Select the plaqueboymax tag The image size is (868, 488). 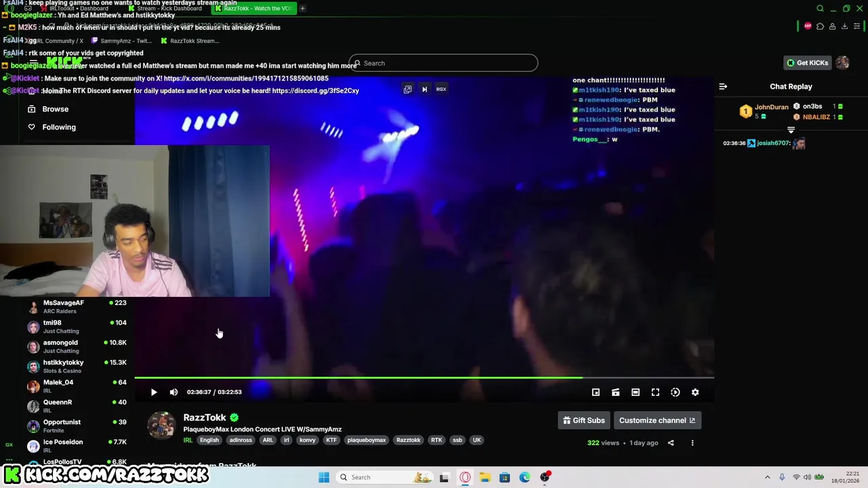tap(366, 440)
